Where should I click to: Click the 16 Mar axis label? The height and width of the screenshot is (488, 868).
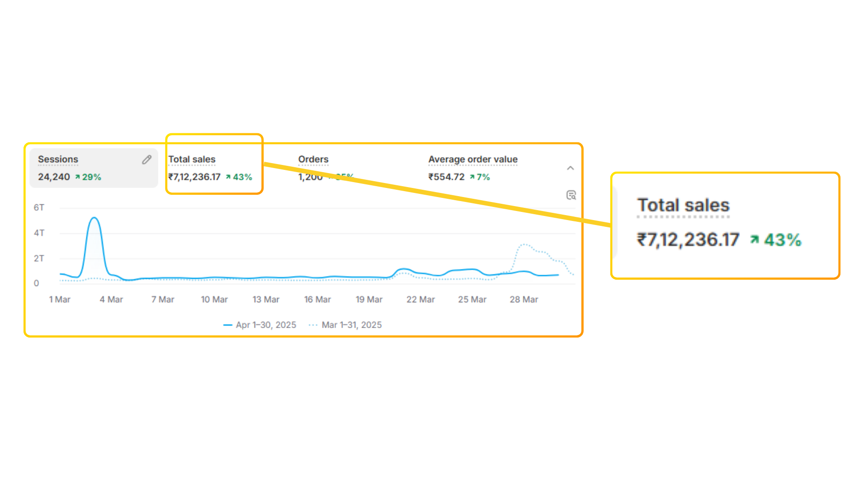pyautogui.click(x=317, y=300)
